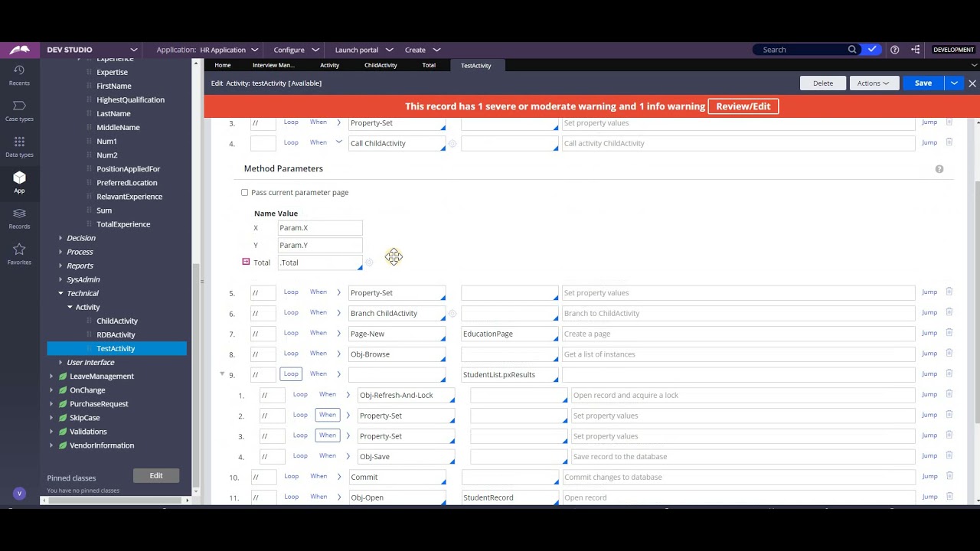Viewport: 980px width, 551px height.
Task: Delete step 3 Property-Set with trash icon
Action: coord(949,122)
